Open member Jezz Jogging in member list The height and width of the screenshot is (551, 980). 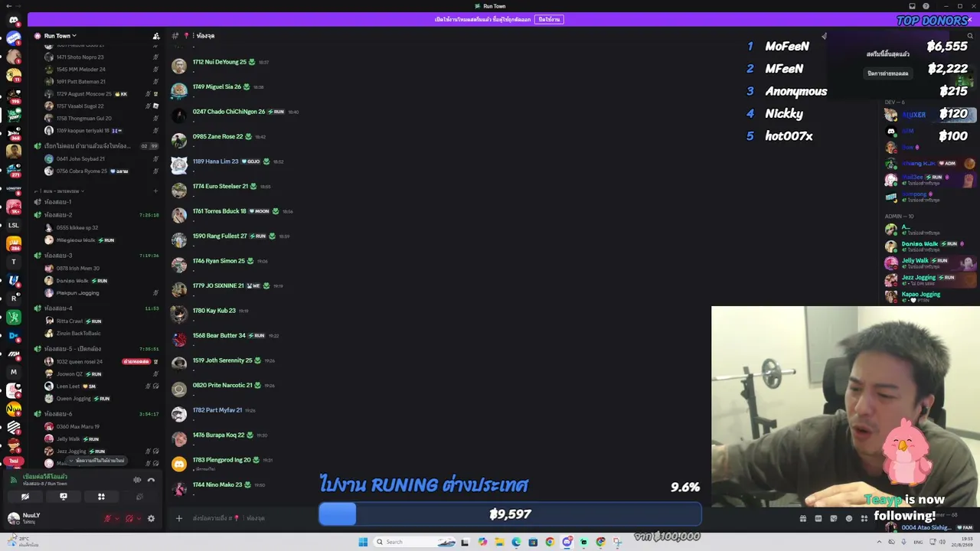click(930, 279)
